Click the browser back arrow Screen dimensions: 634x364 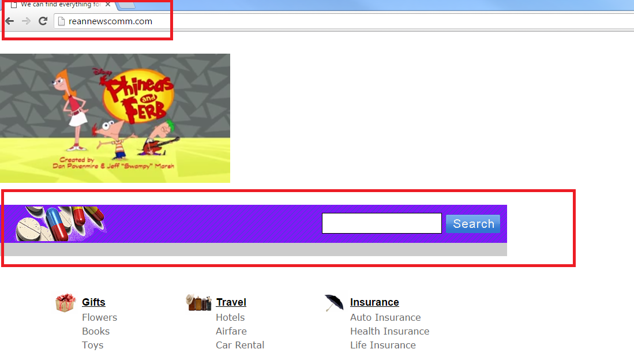coord(9,21)
